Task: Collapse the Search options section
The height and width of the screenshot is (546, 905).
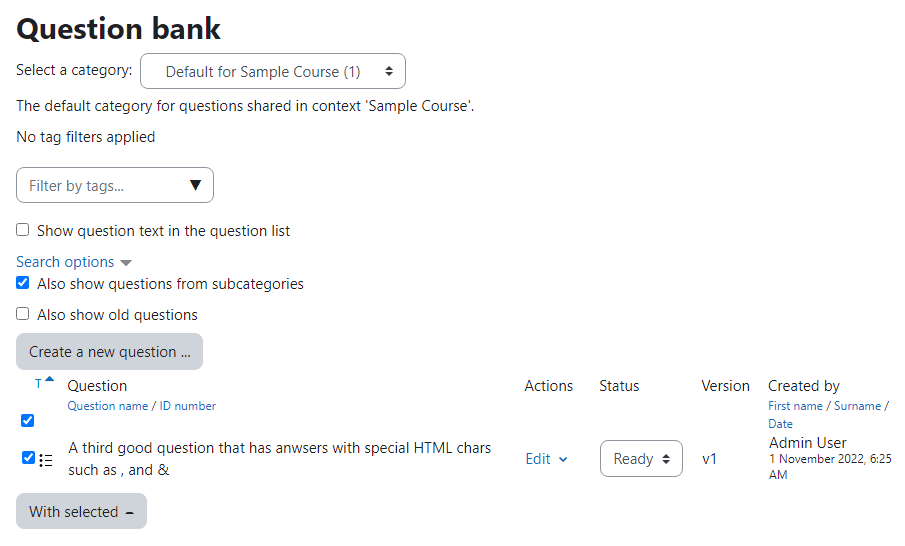Action: pos(65,262)
